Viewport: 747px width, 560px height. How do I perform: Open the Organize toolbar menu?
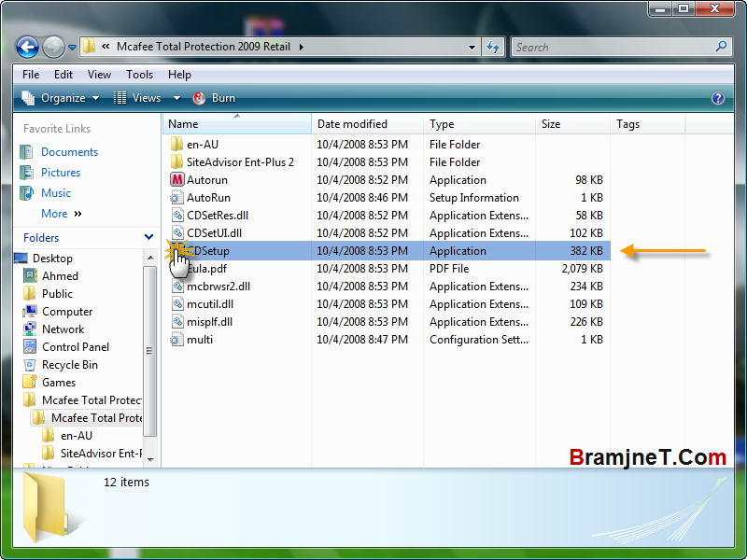61,98
